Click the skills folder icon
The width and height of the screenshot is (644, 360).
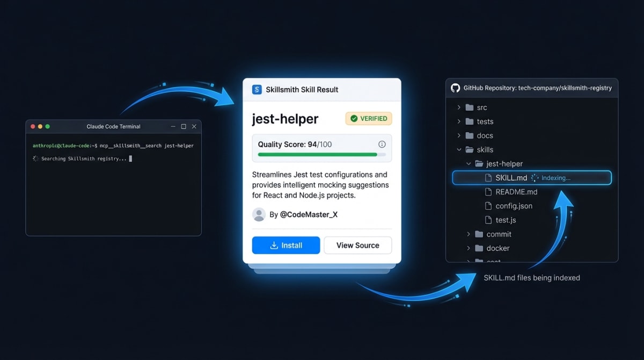click(x=470, y=149)
